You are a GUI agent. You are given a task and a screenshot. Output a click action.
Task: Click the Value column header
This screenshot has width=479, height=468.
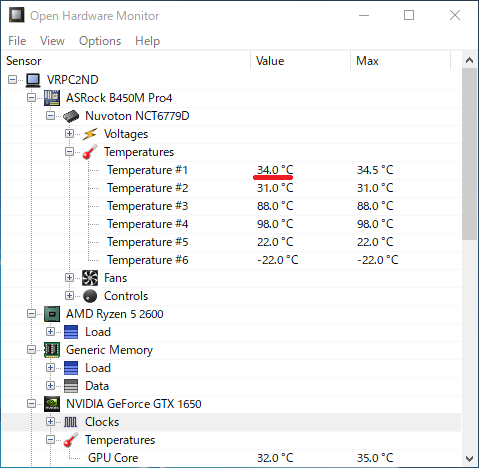click(300, 61)
